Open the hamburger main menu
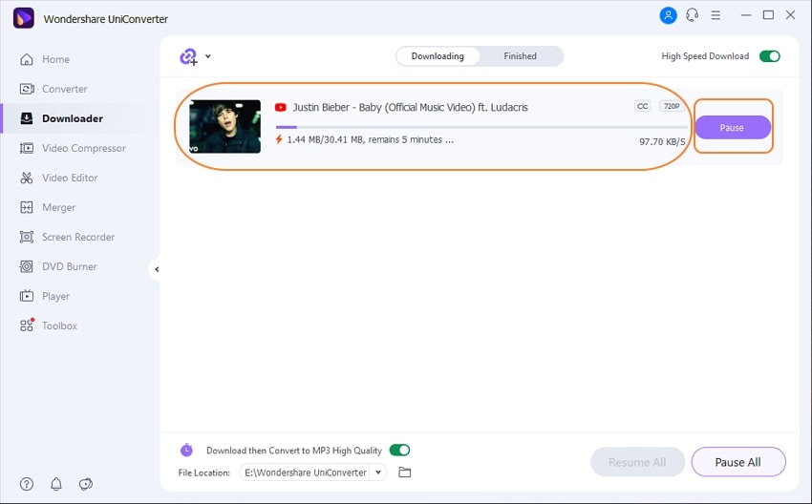 coord(716,15)
